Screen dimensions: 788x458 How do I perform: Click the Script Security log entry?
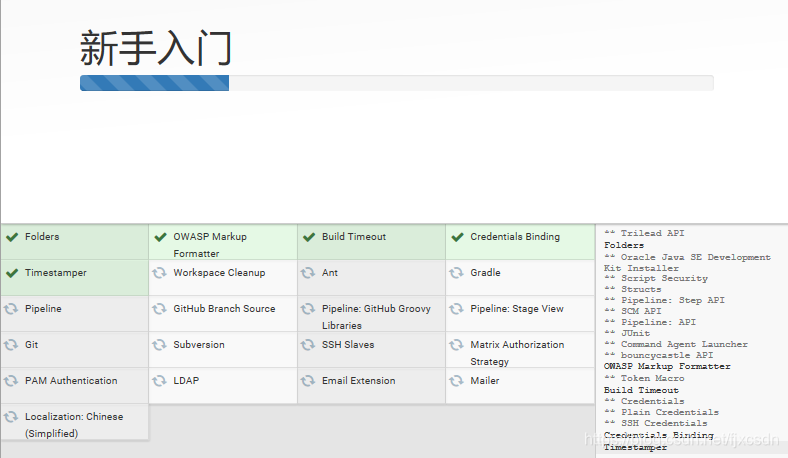tap(656, 279)
